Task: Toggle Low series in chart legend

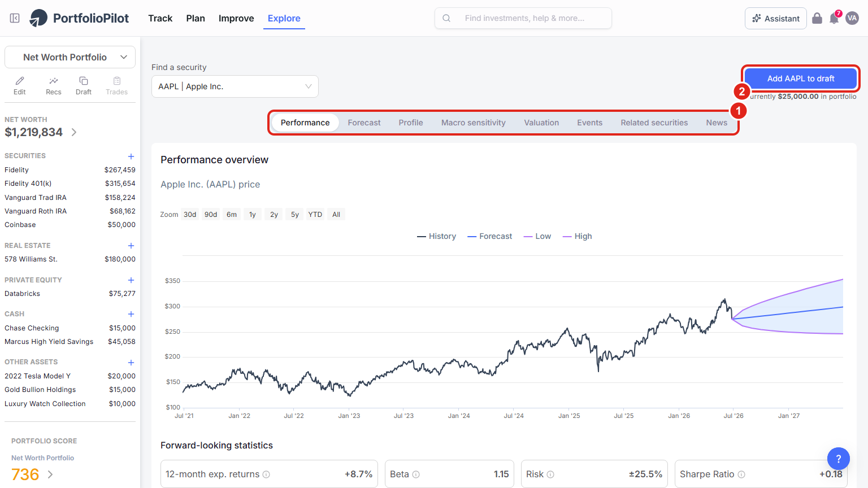Action: 537,236
